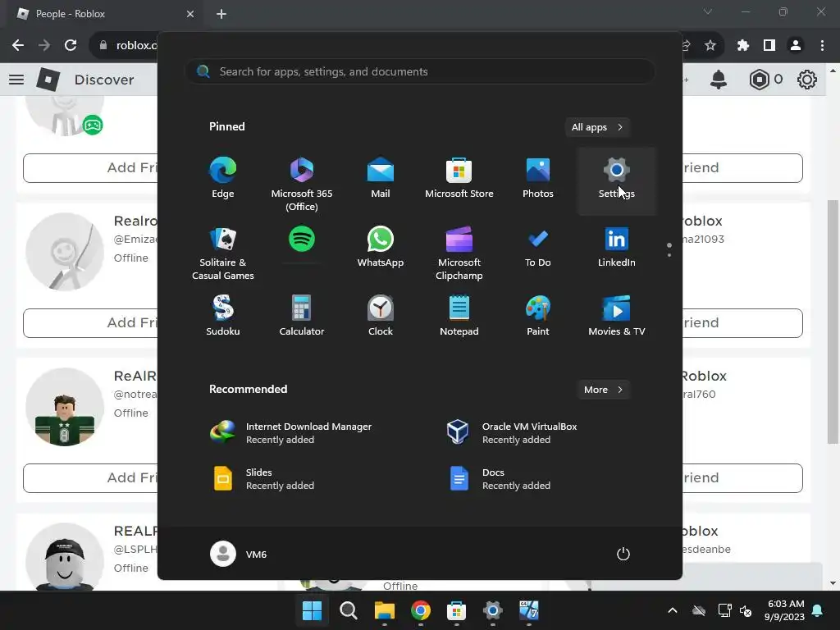Open WhatsApp from the Start menu
Viewport: 840px width, 630px height.
coord(381,249)
